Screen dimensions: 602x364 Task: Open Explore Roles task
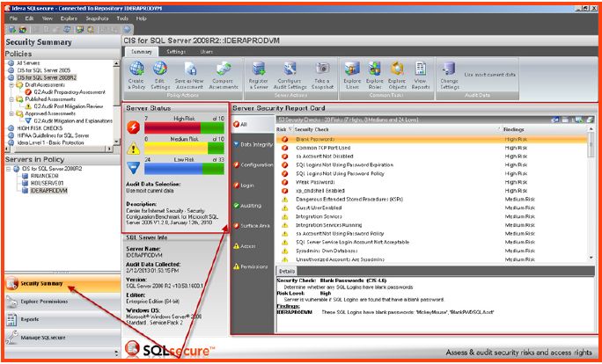(374, 69)
